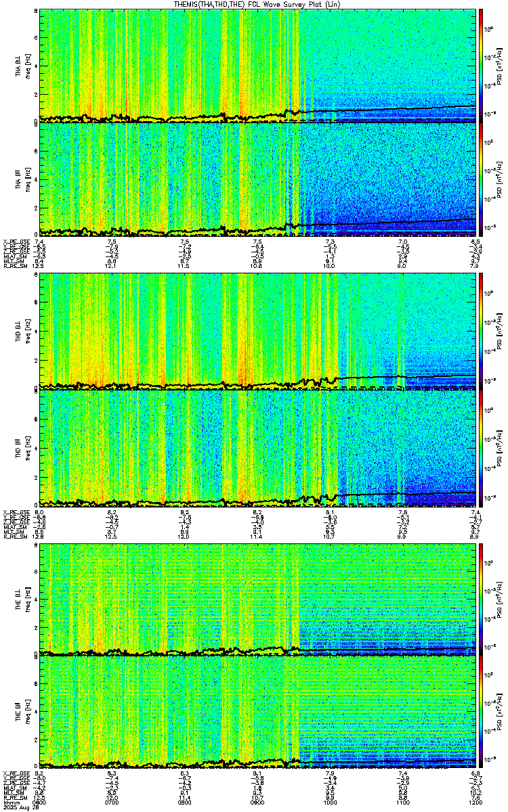Click the THA B-parallel spectrogram panel

pyautogui.click(x=258, y=179)
